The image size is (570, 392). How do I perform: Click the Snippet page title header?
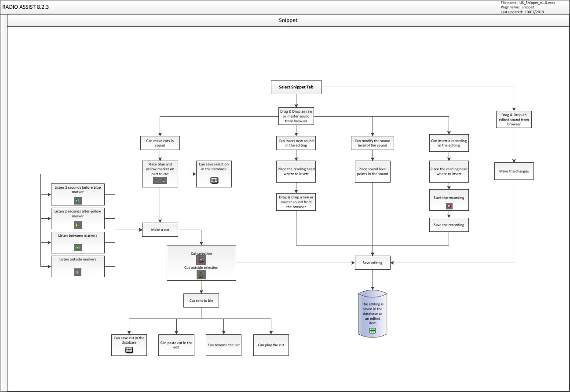288,20
